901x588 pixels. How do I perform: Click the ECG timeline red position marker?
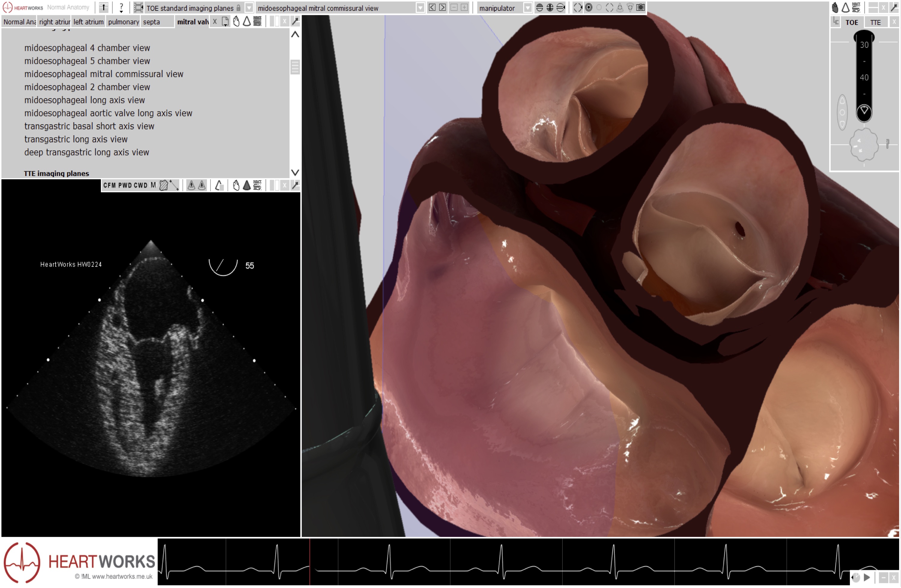click(x=310, y=562)
